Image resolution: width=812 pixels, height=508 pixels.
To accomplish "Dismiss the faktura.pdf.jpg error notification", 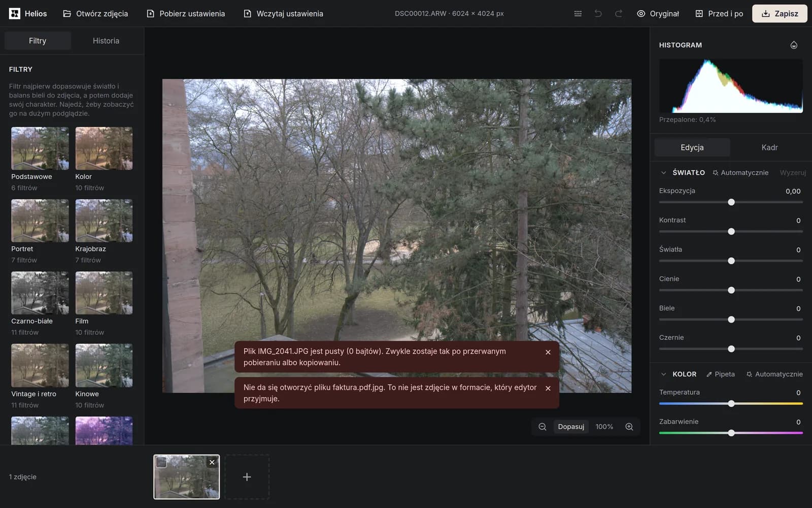I will pyautogui.click(x=548, y=388).
